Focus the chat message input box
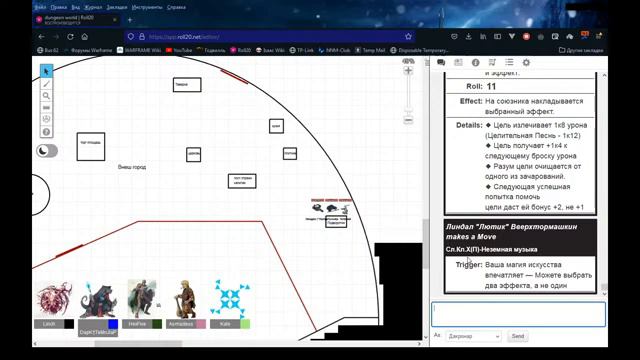Viewport: 640px width, 360px height. coord(518,314)
